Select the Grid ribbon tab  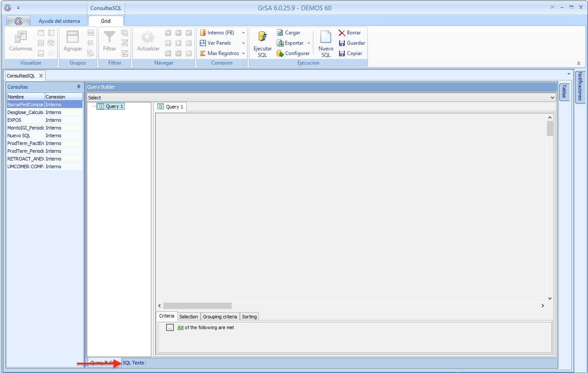(x=106, y=21)
